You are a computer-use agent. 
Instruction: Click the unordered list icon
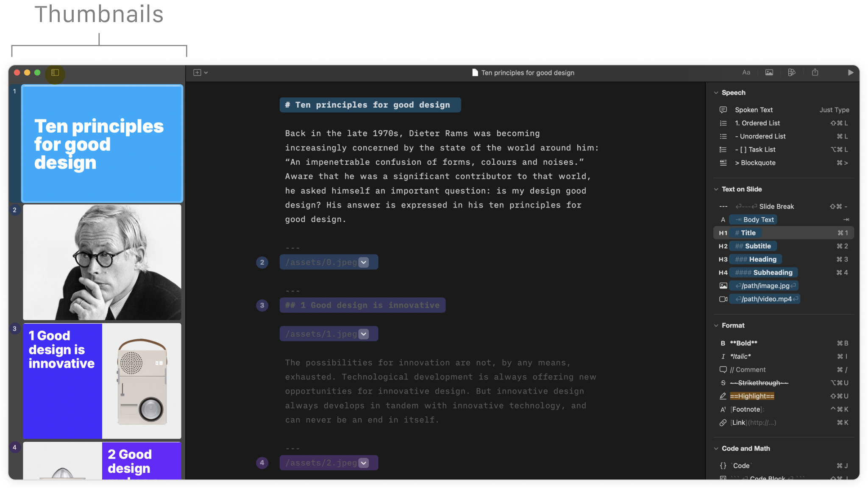[723, 136]
